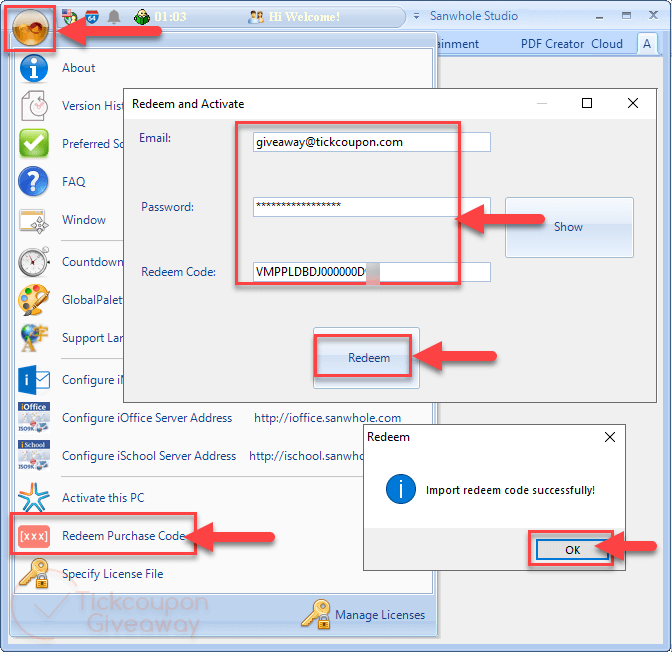
Task: Click the Redeem Purchase Code [xxx] icon
Action: click(34, 536)
